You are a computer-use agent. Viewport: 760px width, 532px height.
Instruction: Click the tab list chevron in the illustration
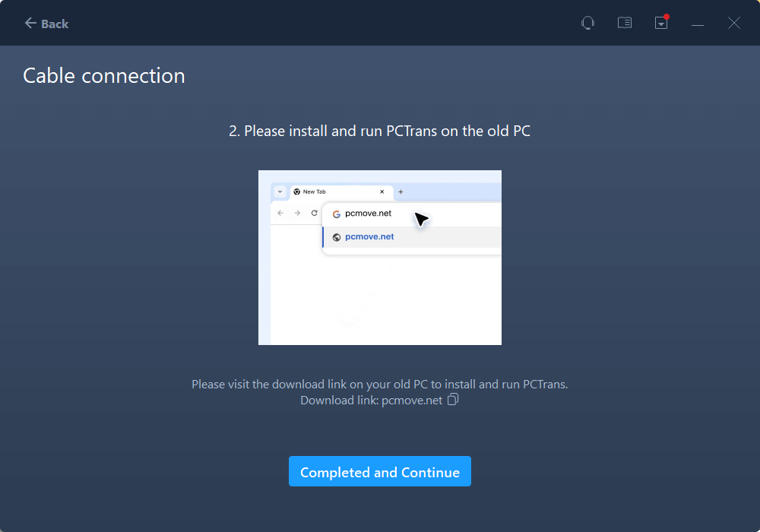pyautogui.click(x=280, y=192)
